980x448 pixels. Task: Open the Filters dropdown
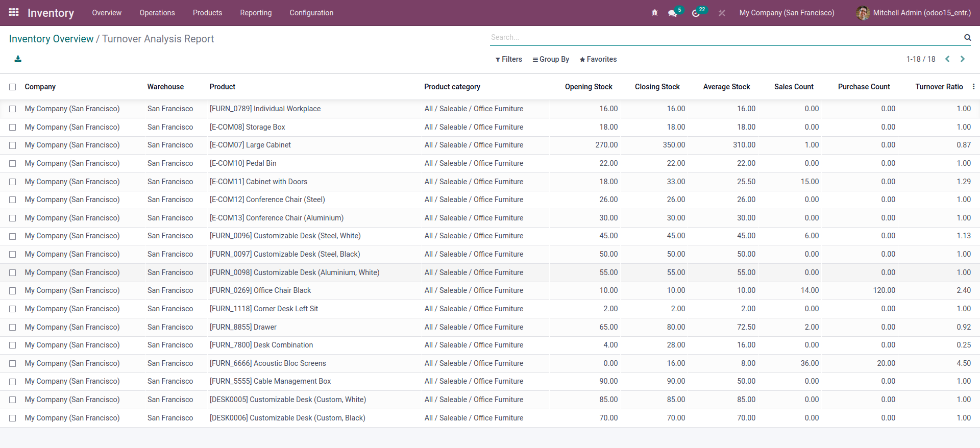(508, 59)
